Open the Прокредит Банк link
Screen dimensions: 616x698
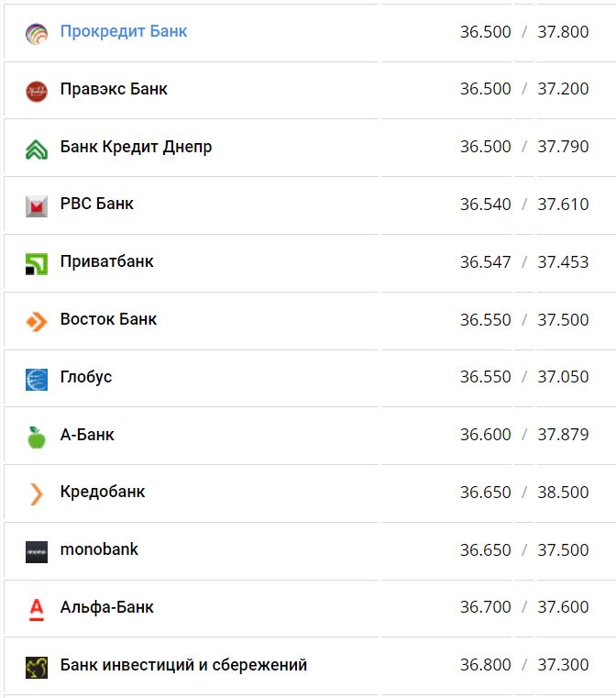pyautogui.click(x=124, y=32)
